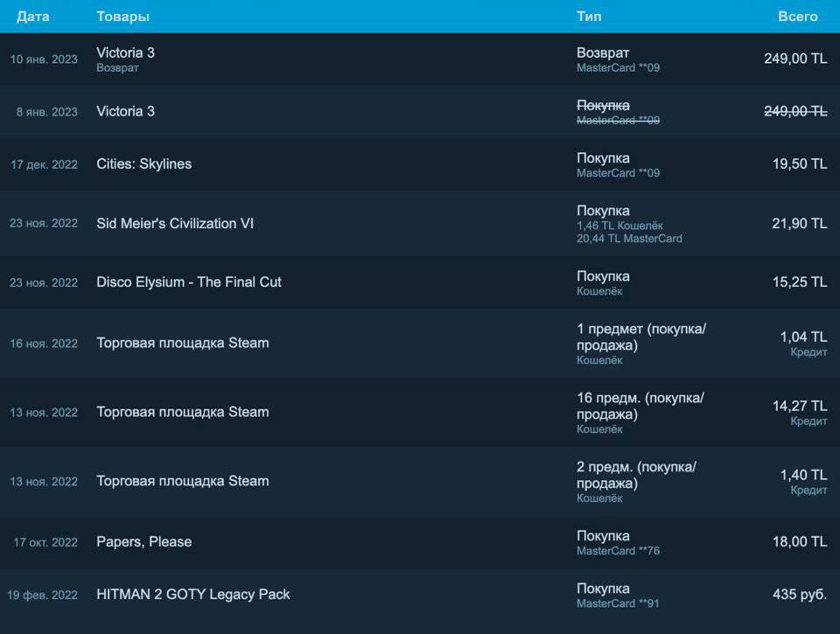This screenshot has width=840, height=634.
Task: Click the "16 предм. (покупка/продажа)" type text
Action: 640,406
